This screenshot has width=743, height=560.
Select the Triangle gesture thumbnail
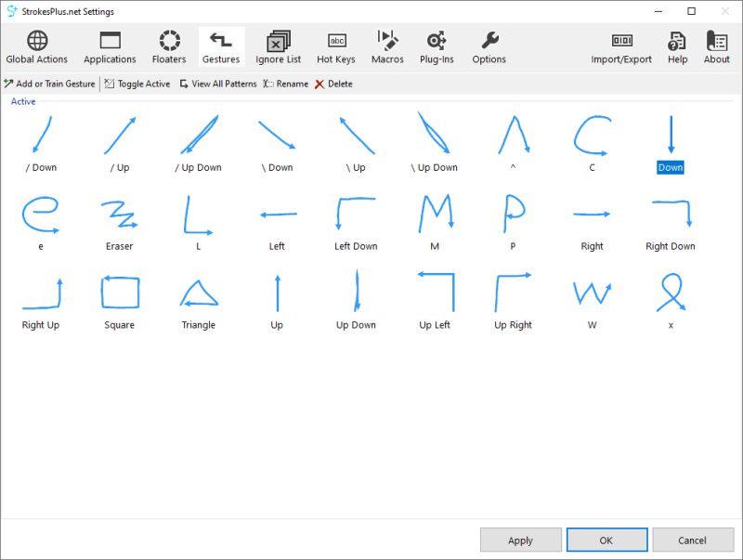point(198,294)
